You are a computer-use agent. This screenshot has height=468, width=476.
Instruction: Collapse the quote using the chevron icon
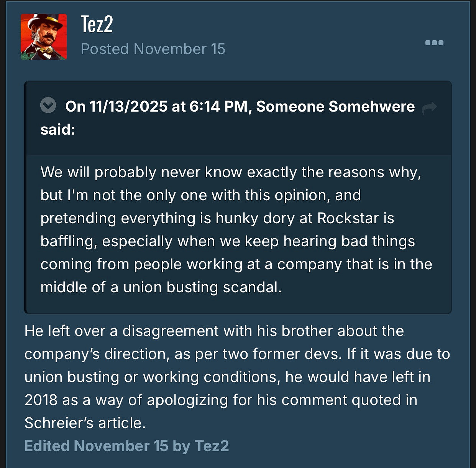[48, 105]
